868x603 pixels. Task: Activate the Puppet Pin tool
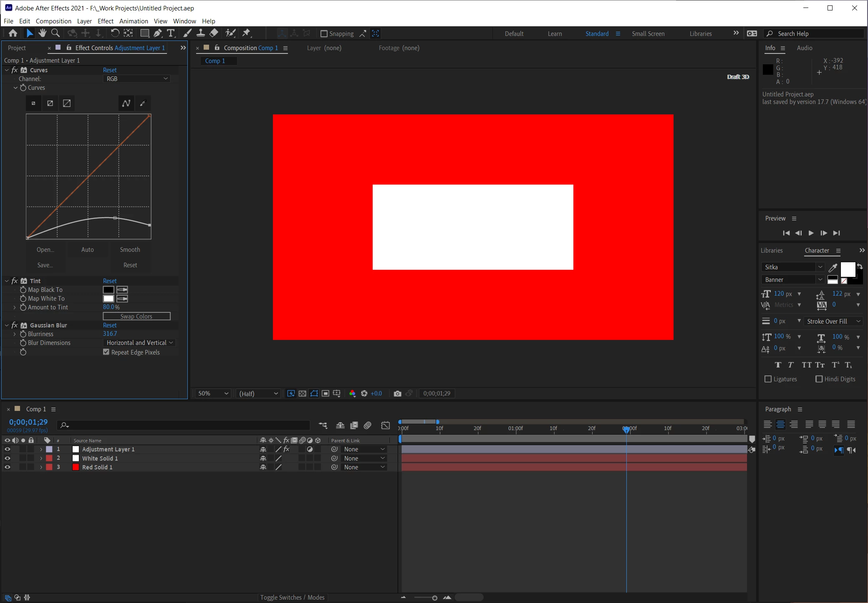(246, 33)
